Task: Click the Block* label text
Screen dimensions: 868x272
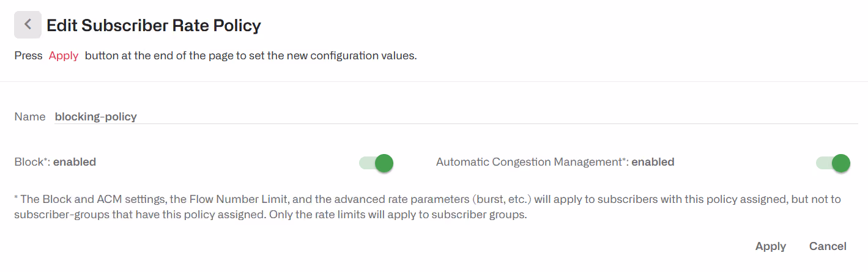Action: [32, 162]
